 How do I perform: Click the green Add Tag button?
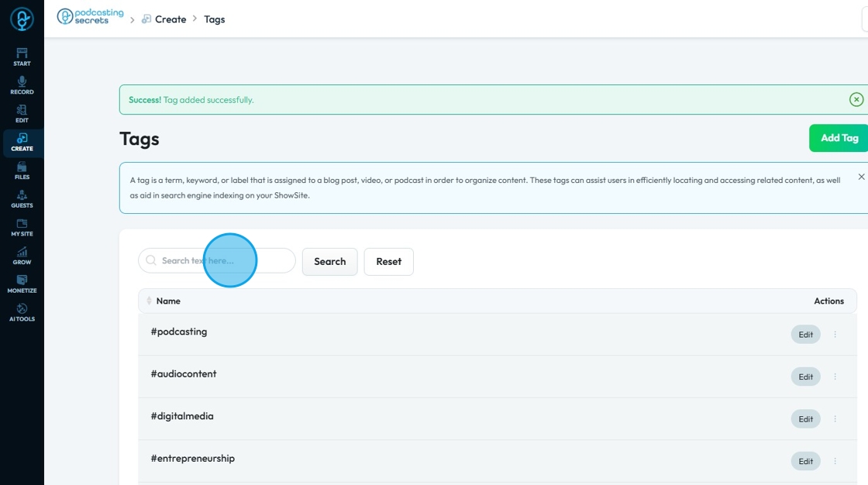coord(839,138)
